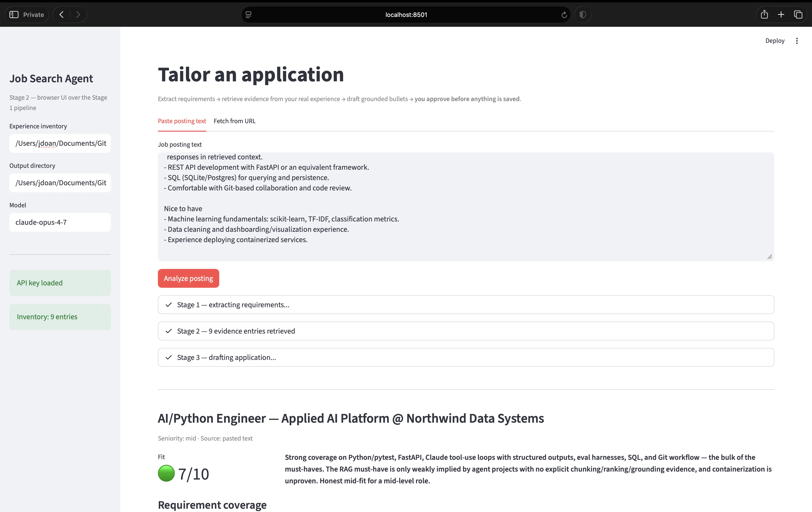This screenshot has width=812, height=512.
Task: Click the Stage 2 checkmark icon
Action: [169, 331]
